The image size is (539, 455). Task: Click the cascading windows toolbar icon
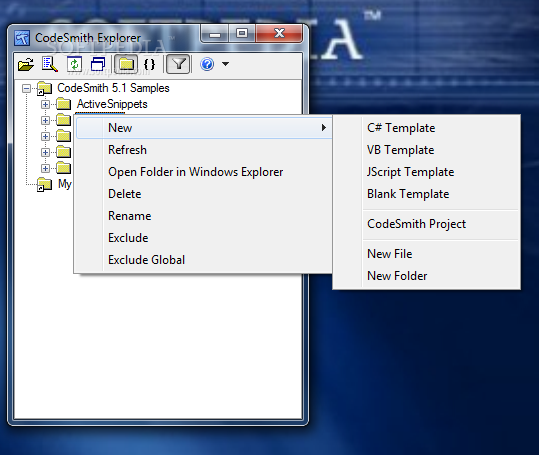(x=98, y=64)
